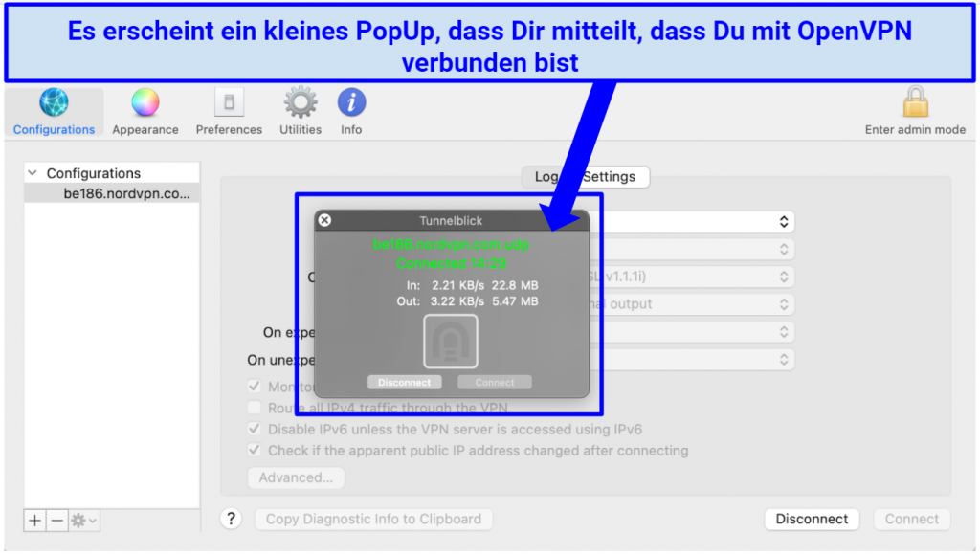Open the gear actions menu below list

coord(84,520)
